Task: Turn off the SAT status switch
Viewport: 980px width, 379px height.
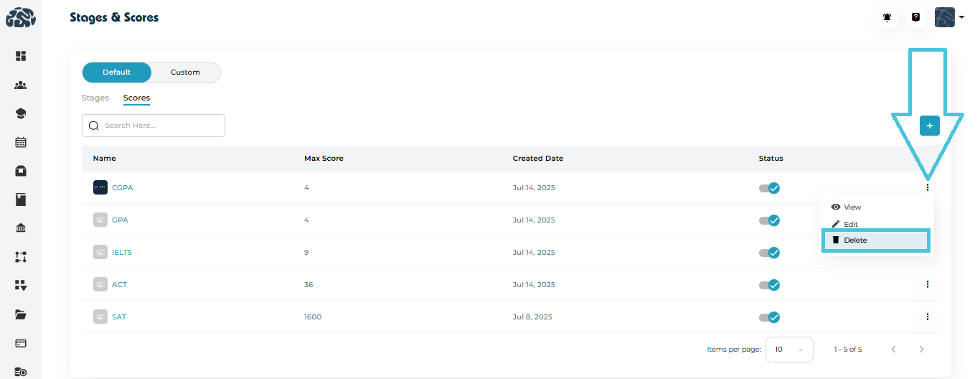Action: point(769,317)
